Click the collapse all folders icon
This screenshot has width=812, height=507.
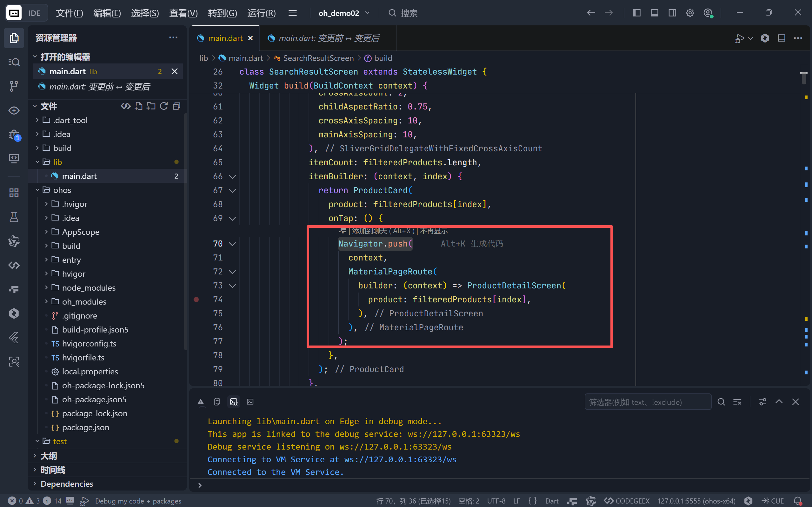tap(177, 106)
